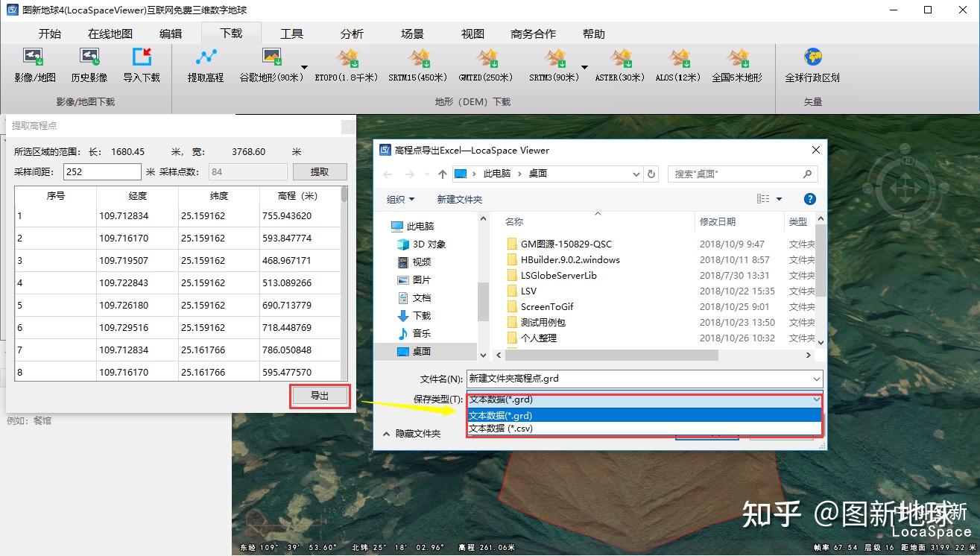
Task: Go up one folder level
Action: (x=443, y=174)
